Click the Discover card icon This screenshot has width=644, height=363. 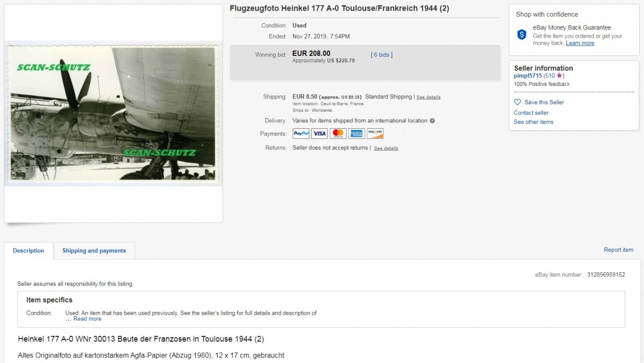pos(375,134)
